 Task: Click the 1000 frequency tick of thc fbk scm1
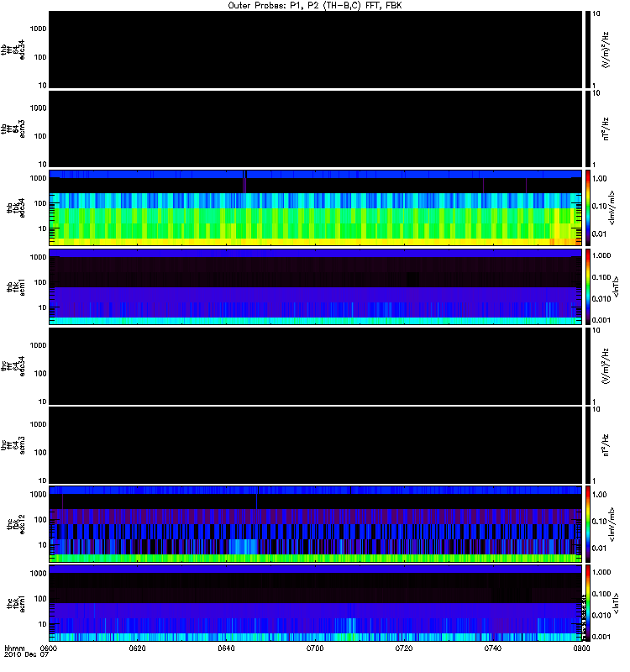point(38,574)
